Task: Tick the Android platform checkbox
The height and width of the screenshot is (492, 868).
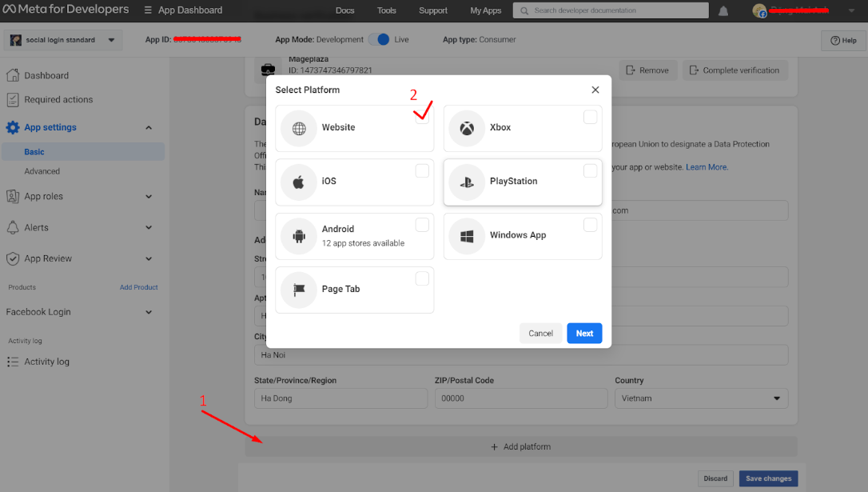Action: [422, 225]
